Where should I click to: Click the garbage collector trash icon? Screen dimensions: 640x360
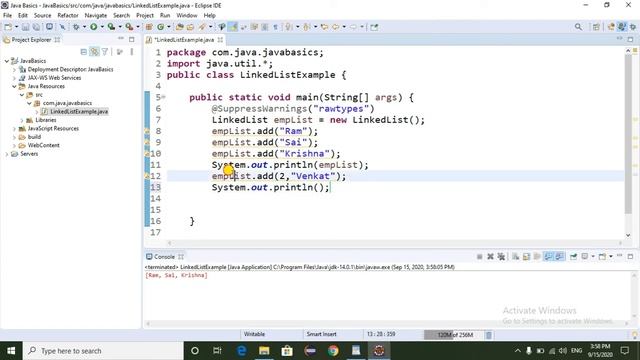[x=489, y=335]
